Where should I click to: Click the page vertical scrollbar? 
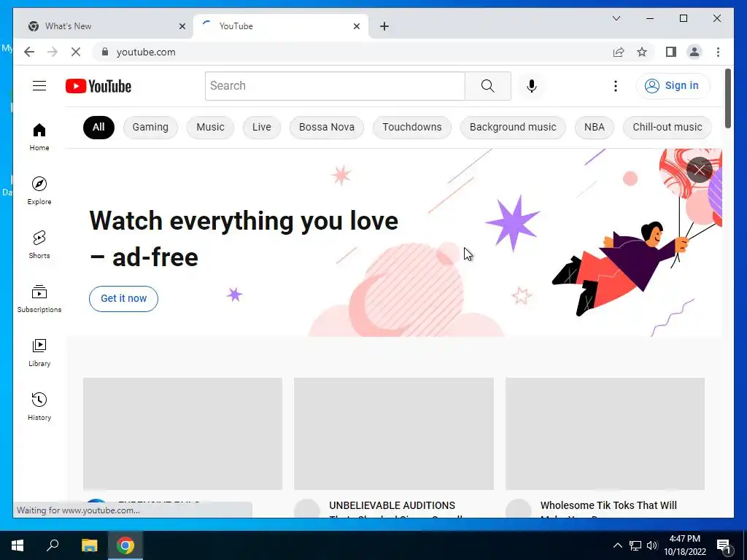(727, 98)
